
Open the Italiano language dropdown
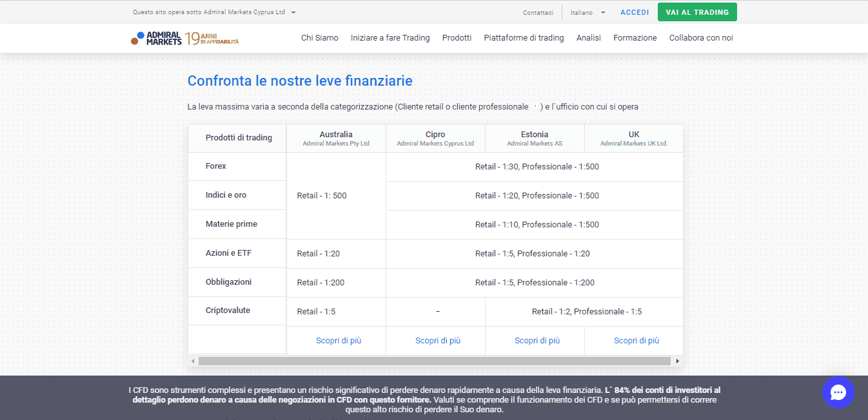[587, 12]
